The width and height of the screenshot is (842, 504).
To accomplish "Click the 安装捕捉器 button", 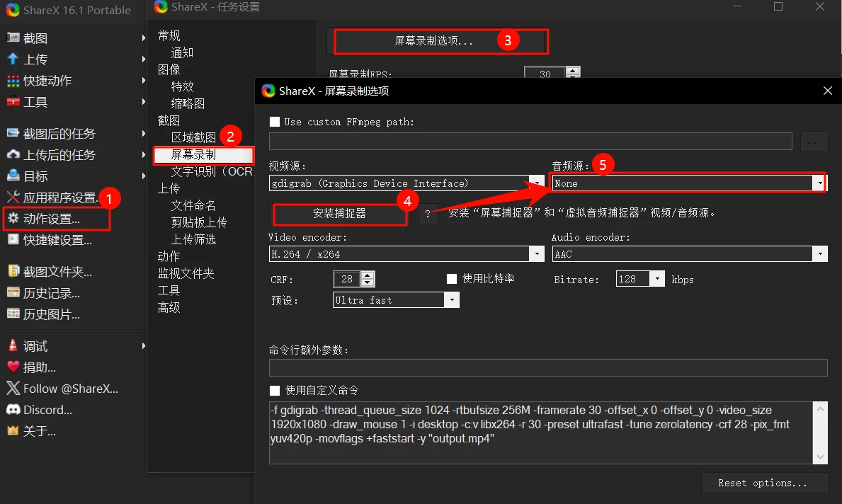I will [339, 214].
